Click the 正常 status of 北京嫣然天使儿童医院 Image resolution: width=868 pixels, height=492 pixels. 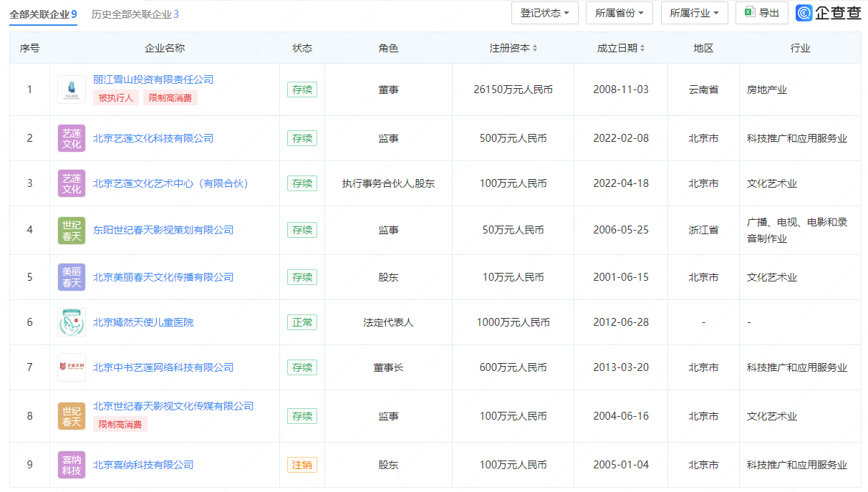point(302,322)
